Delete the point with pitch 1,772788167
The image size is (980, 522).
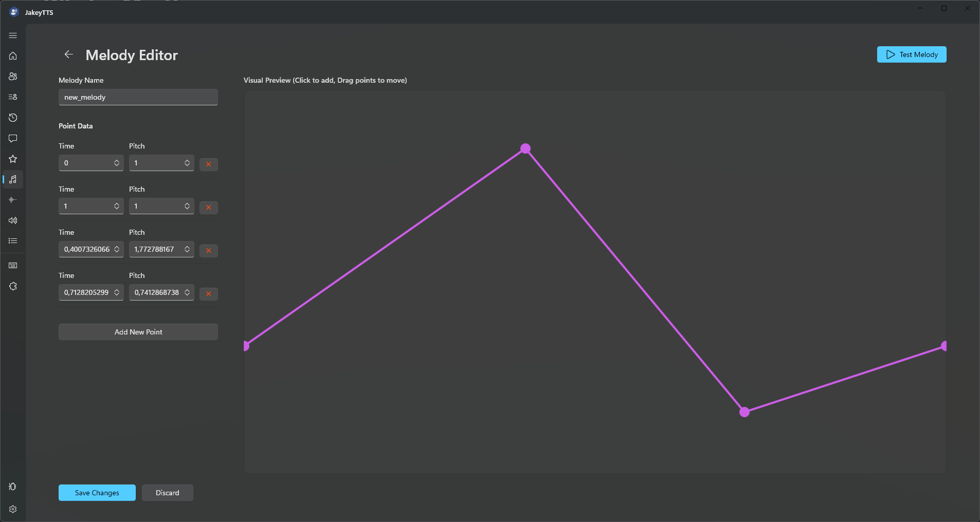(x=208, y=251)
